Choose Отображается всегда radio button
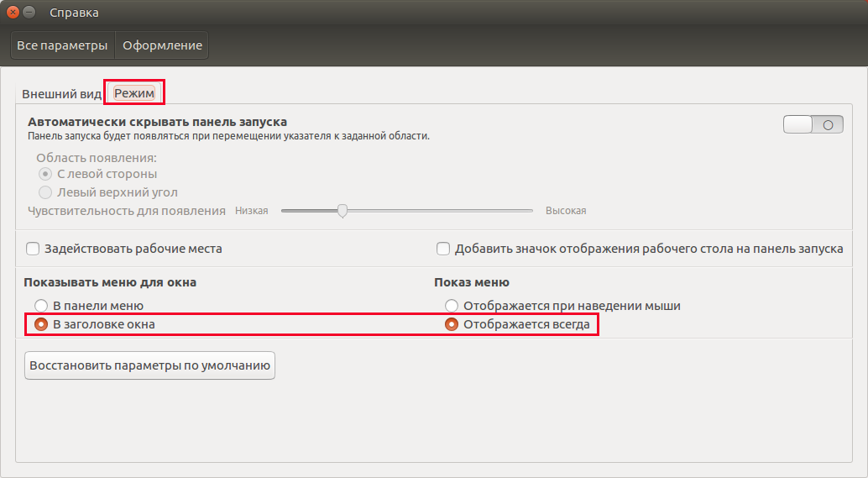 pos(517,324)
